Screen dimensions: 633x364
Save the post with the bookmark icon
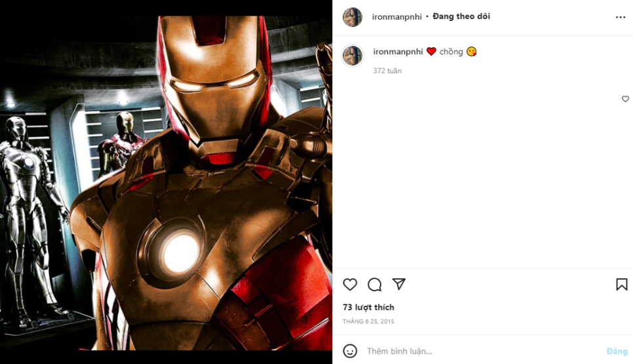pos(621,284)
